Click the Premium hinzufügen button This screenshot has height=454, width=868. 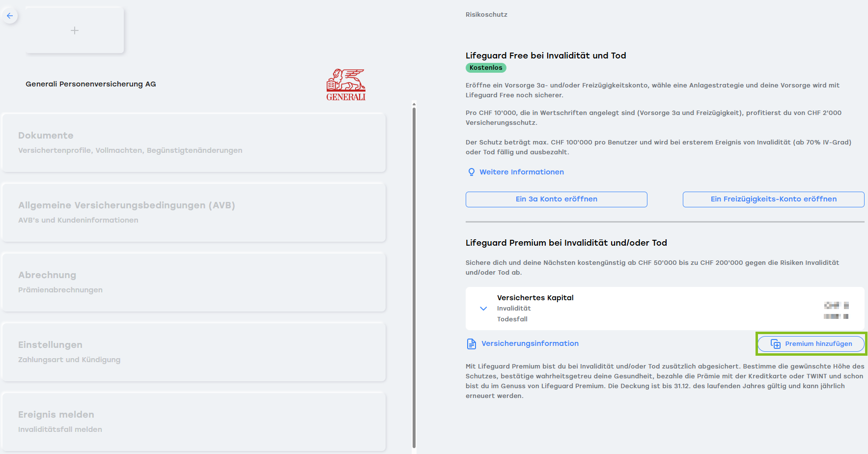tap(811, 344)
